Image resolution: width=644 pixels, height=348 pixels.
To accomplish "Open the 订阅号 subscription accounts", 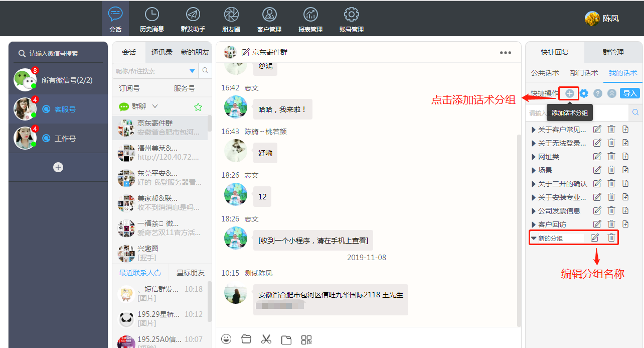I will coord(129,88).
